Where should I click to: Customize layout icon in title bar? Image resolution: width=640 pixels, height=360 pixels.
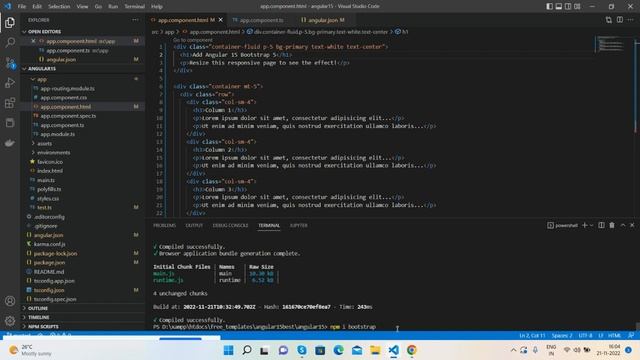tap(577, 6)
